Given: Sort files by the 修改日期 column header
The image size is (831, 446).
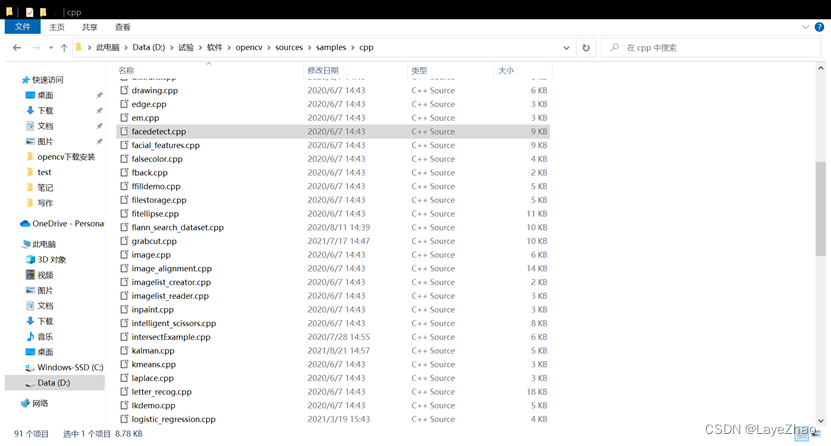Looking at the screenshot, I should [323, 71].
